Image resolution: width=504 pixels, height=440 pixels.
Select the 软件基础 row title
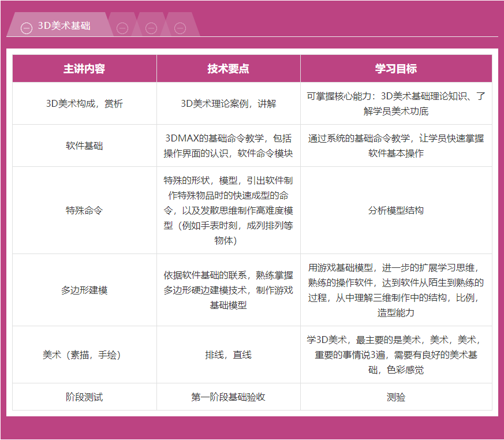click(x=84, y=146)
